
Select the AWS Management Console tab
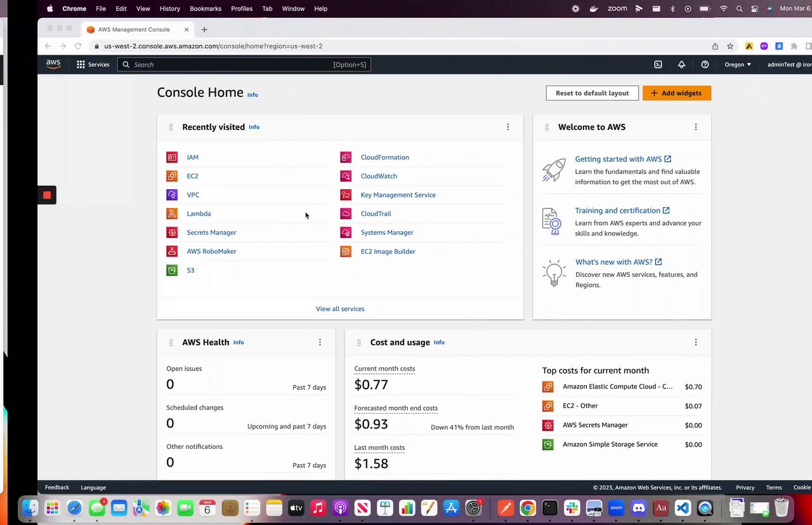tap(137, 29)
